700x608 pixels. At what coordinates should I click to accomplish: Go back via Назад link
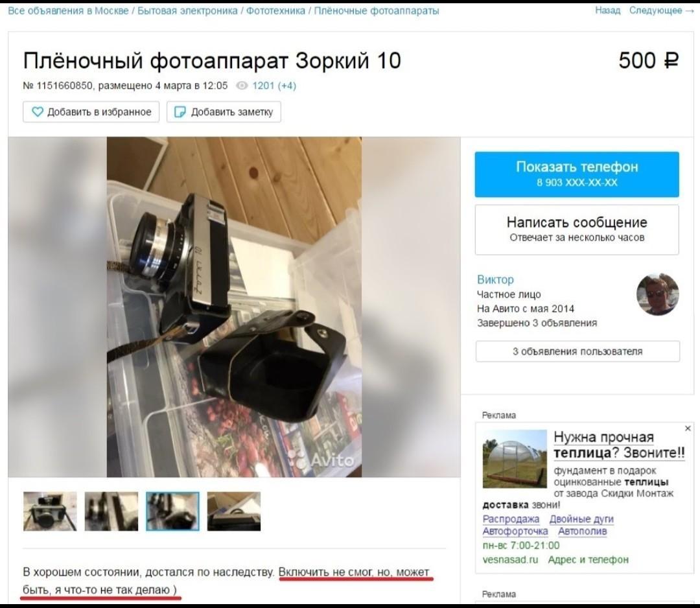[607, 10]
